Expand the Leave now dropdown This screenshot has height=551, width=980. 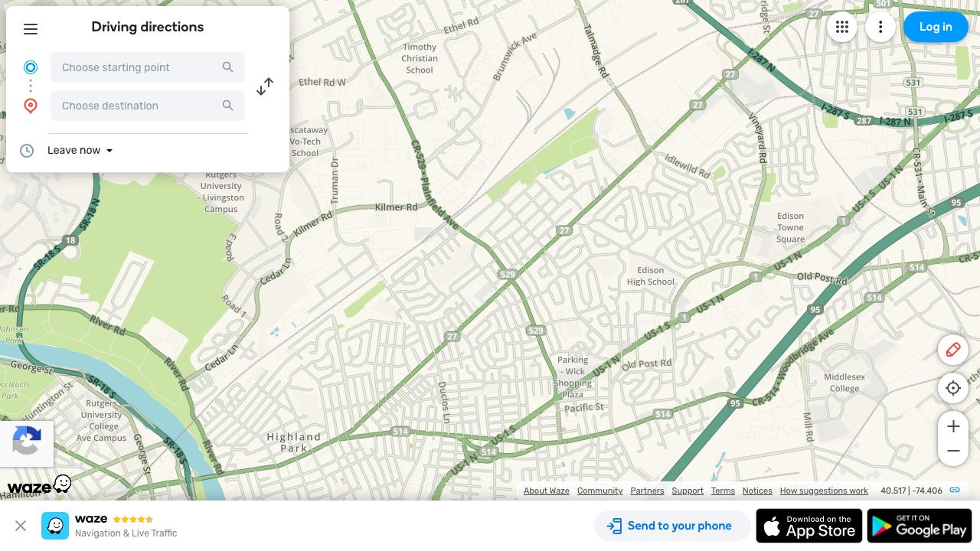click(x=80, y=151)
